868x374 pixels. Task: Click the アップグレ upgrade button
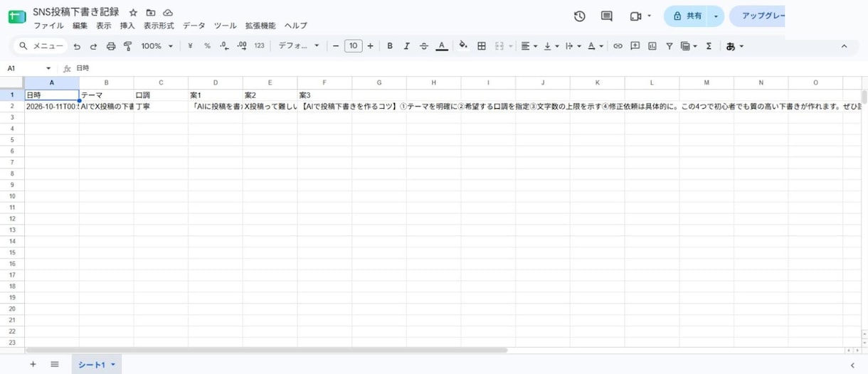(758, 16)
